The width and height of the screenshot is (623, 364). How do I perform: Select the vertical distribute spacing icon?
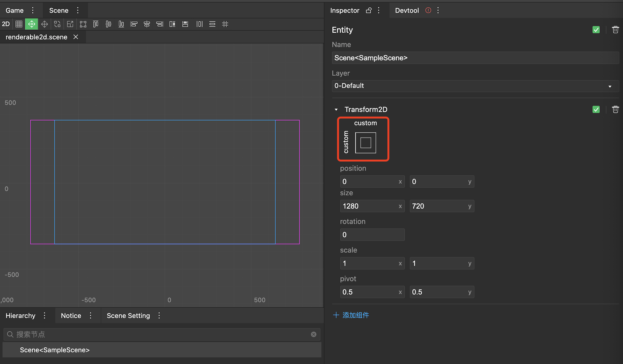point(213,24)
